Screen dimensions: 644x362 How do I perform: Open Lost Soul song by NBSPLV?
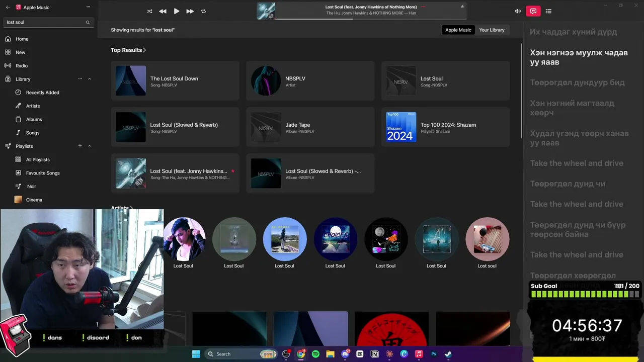pyautogui.click(x=446, y=80)
